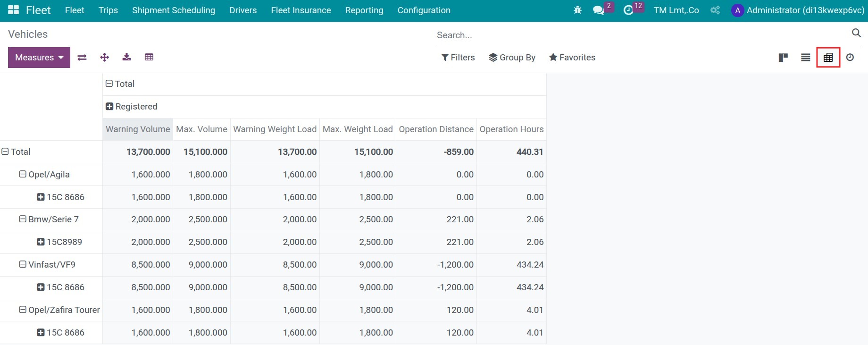Switch to the kanban view

(783, 58)
